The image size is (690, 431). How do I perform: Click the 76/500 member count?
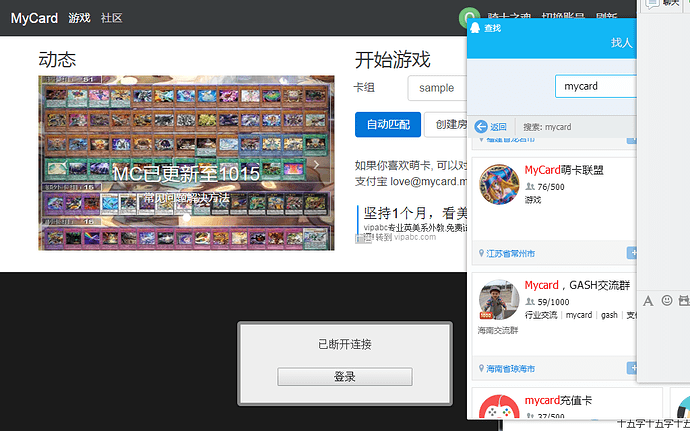coord(551,187)
